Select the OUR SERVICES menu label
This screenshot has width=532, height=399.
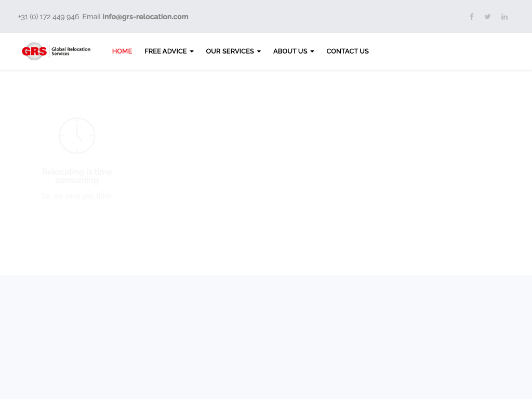pos(230,51)
